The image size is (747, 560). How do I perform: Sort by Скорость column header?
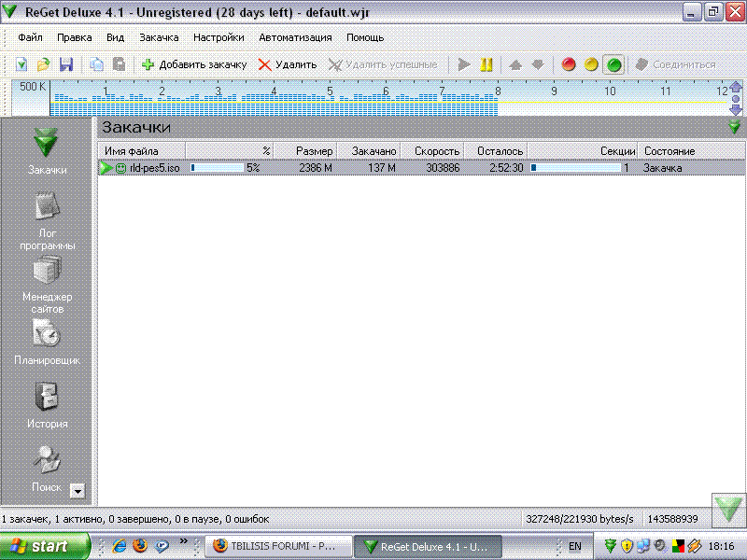[x=432, y=151]
